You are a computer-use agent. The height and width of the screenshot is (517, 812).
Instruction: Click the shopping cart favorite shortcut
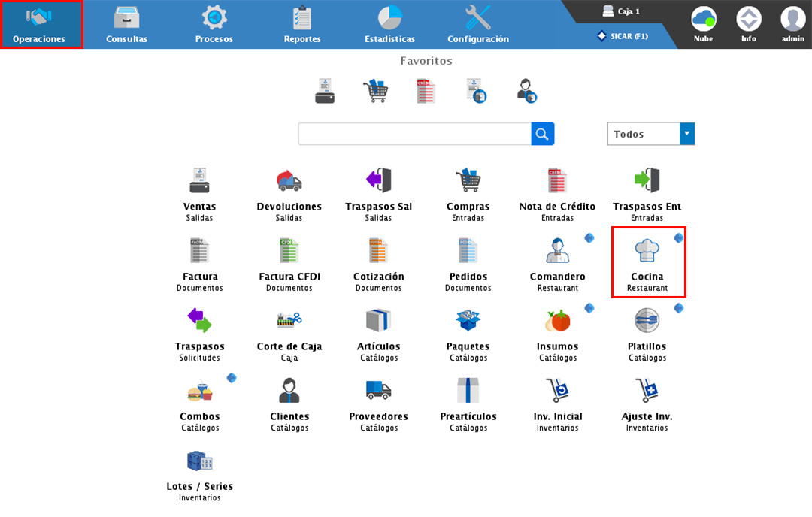(x=375, y=91)
